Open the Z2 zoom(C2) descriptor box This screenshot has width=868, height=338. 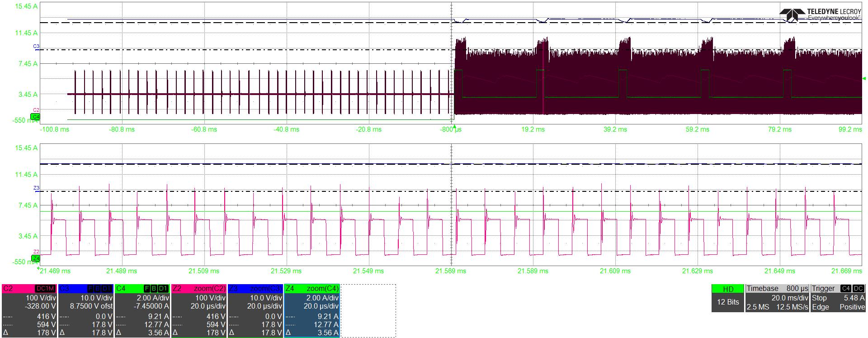click(199, 311)
